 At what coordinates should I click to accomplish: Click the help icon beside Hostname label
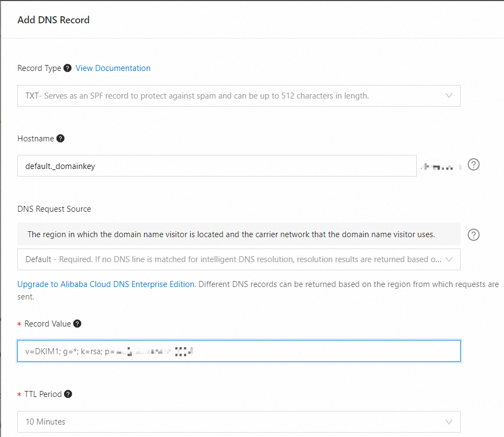point(60,139)
